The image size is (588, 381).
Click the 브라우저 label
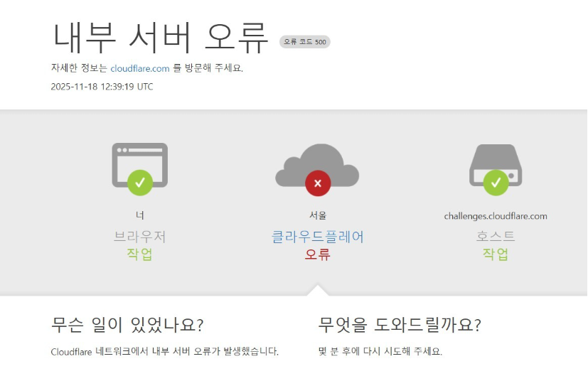click(x=140, y=236)
